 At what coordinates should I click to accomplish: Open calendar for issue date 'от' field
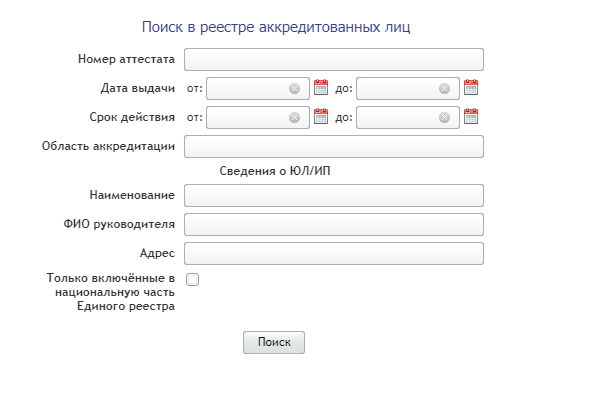(x=321, y=88)
